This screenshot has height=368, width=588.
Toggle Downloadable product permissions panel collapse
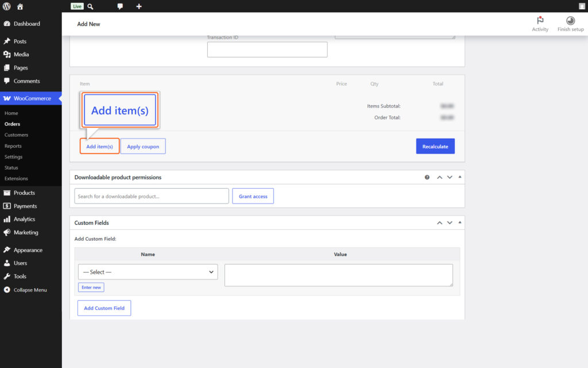coord(460,177)
